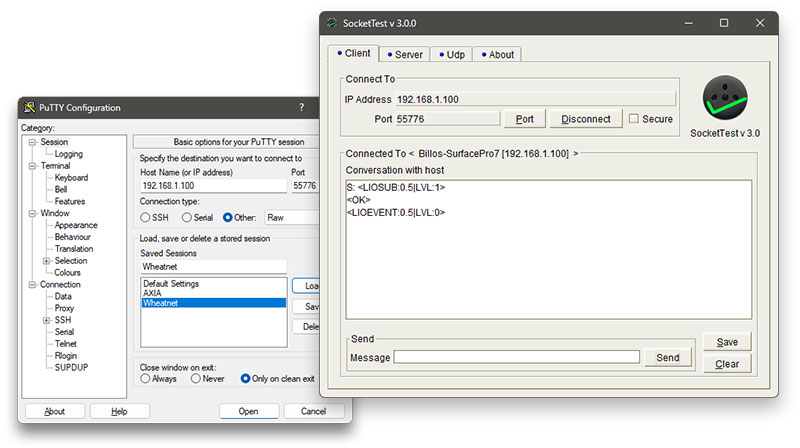Click the Port button in SocketTest

point(524,119)
